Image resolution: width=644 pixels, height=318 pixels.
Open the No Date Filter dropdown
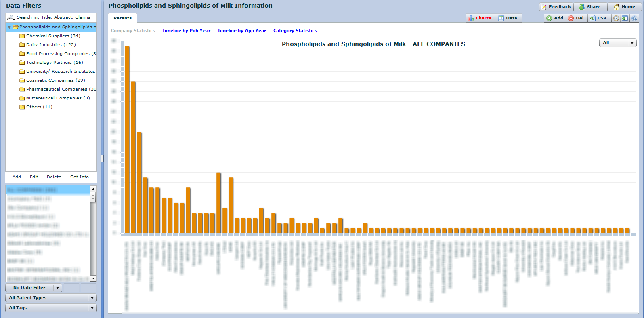pos(34,288)
